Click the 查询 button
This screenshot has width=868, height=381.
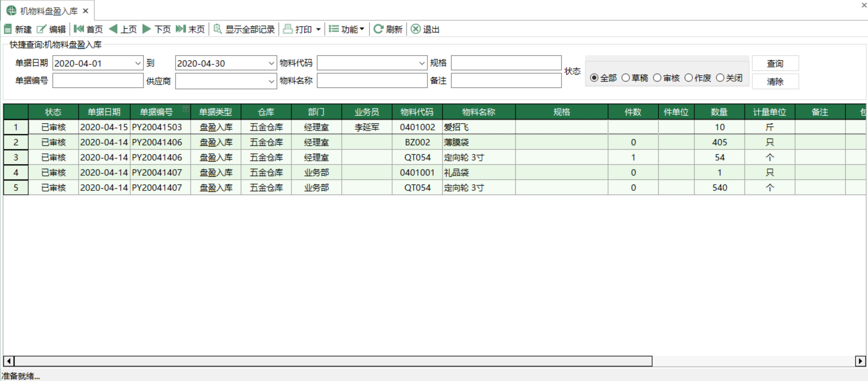(775, 63)
